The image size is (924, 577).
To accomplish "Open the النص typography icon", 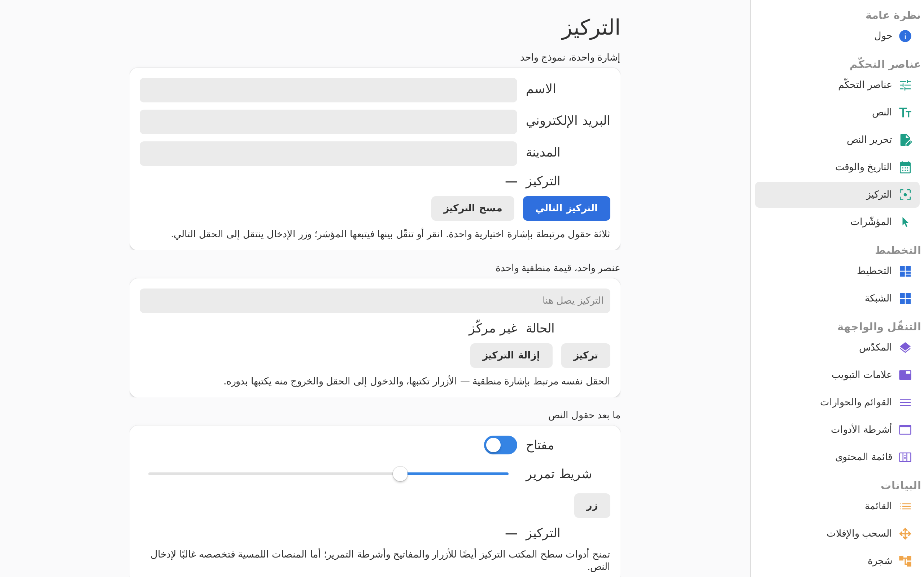I will [x=905, y=113].
